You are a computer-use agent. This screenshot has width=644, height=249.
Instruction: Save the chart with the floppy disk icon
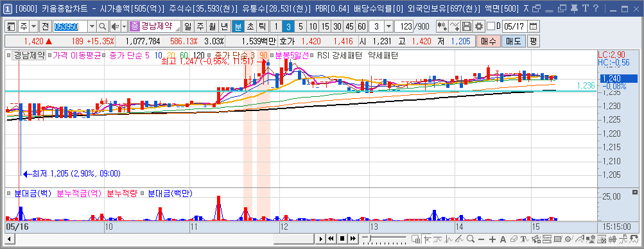point(467,27)
